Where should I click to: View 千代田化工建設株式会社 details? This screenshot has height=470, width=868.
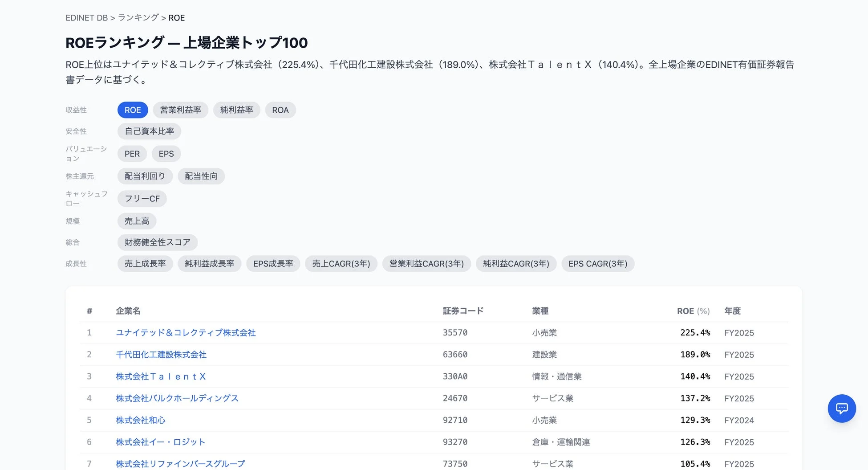point(161,354)
